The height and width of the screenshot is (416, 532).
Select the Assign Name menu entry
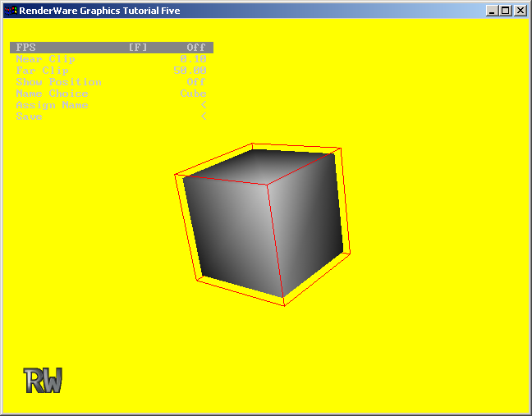(x=112, y=105)
